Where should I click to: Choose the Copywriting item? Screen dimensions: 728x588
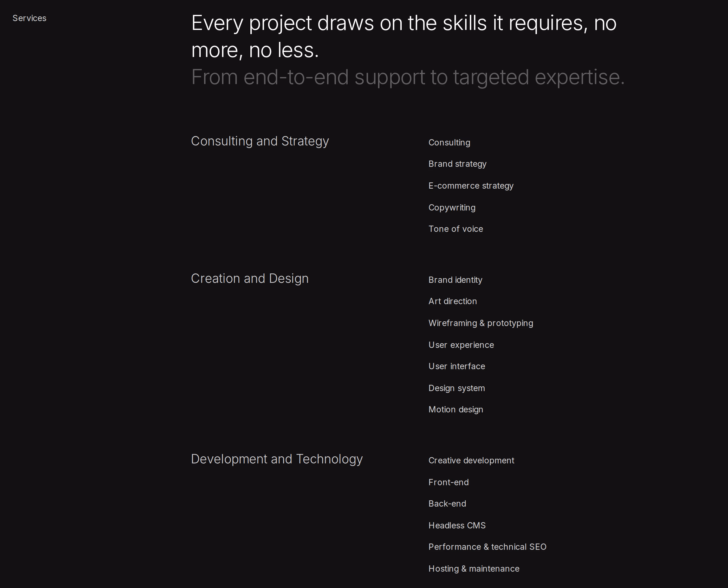[x=452, y=208]
